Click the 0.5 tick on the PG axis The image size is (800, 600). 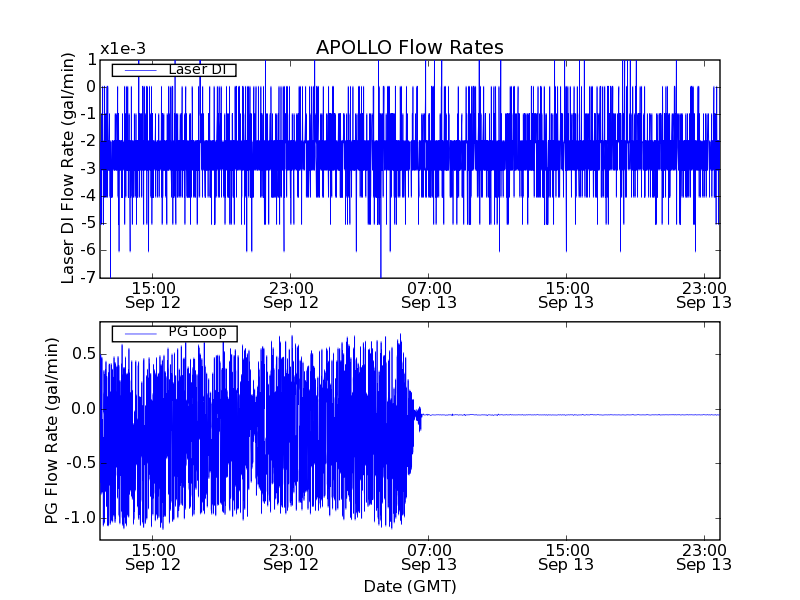(x=84, y=354)
